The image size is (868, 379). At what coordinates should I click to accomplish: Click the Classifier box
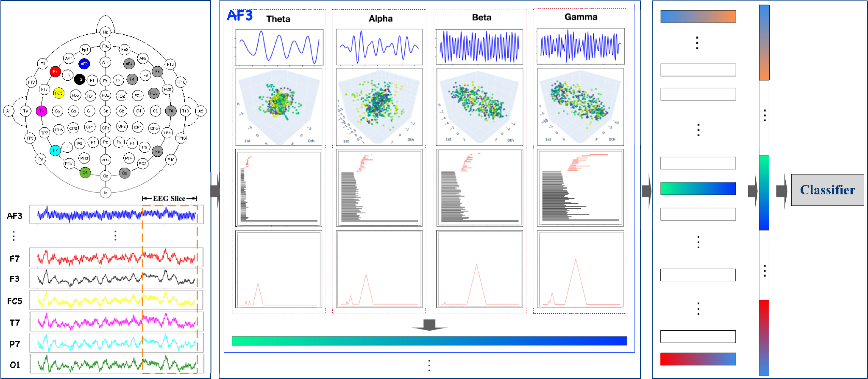pyautogui.click(x=827, y=190)
